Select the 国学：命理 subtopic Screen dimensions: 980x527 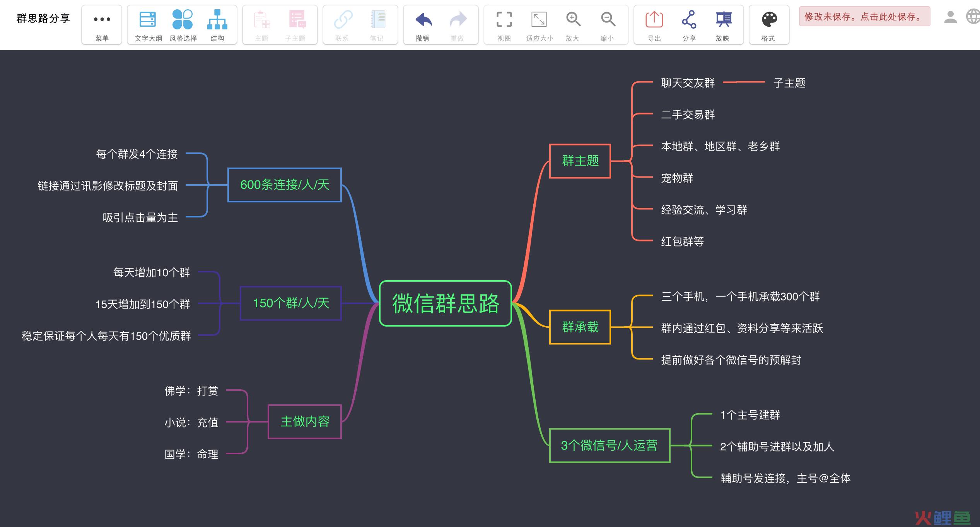tap(191, 454)
